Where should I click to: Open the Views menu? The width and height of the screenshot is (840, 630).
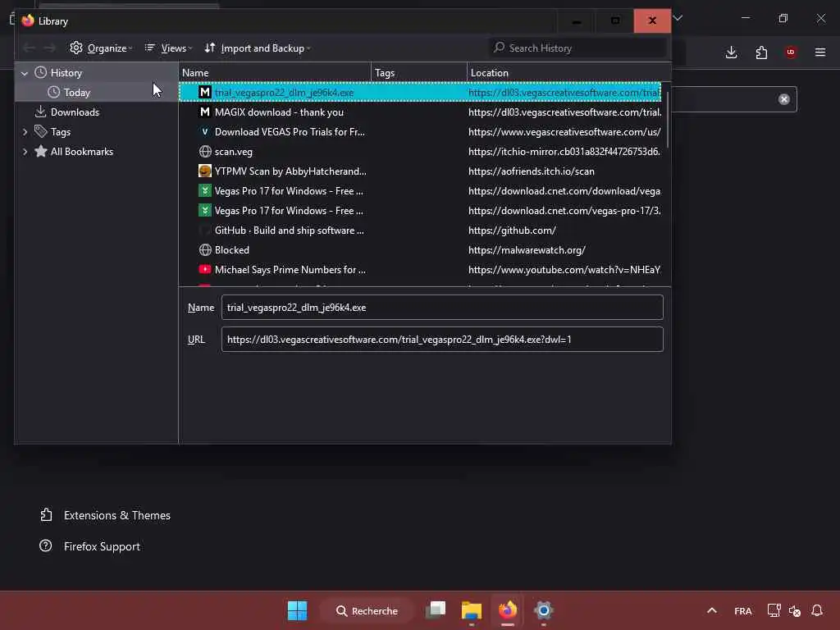coord(167,48)
